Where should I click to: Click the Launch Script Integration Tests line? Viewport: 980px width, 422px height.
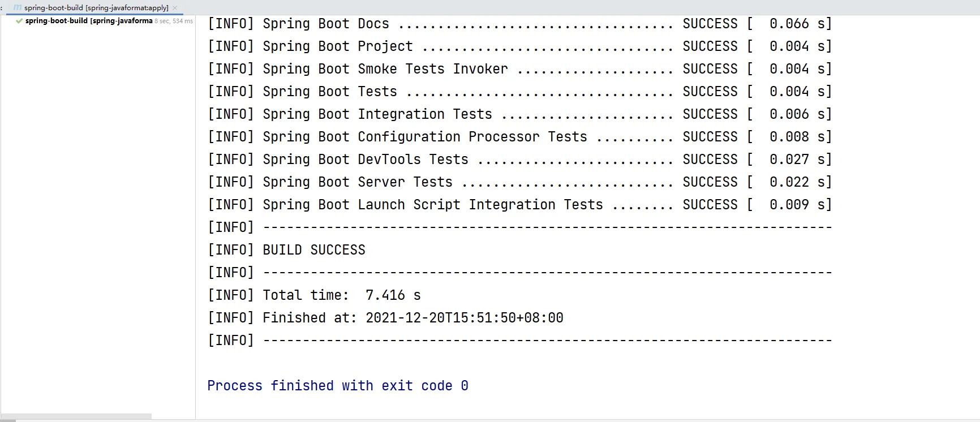coord(519,205)
